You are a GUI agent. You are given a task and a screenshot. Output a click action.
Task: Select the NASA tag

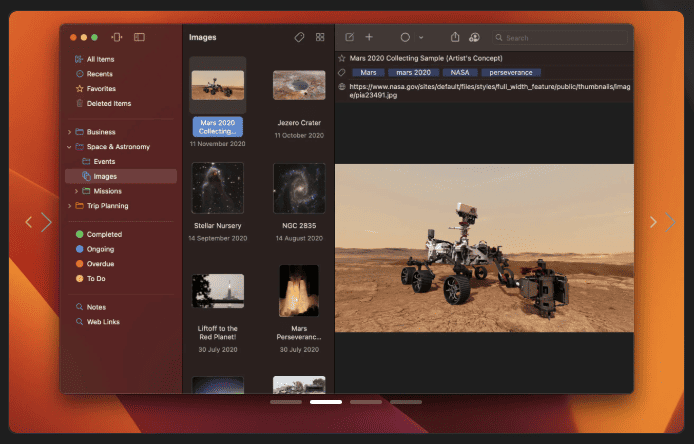click(460, 73)
